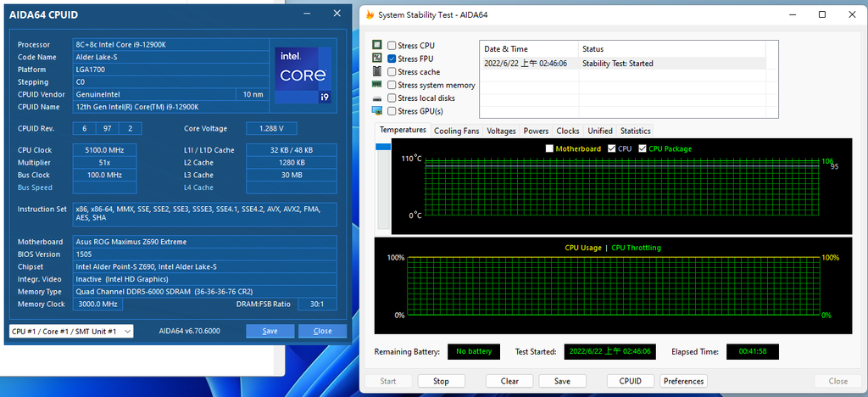Click the Intel Alder Point-S Z690 chipset field

click(x=205, y=267)
